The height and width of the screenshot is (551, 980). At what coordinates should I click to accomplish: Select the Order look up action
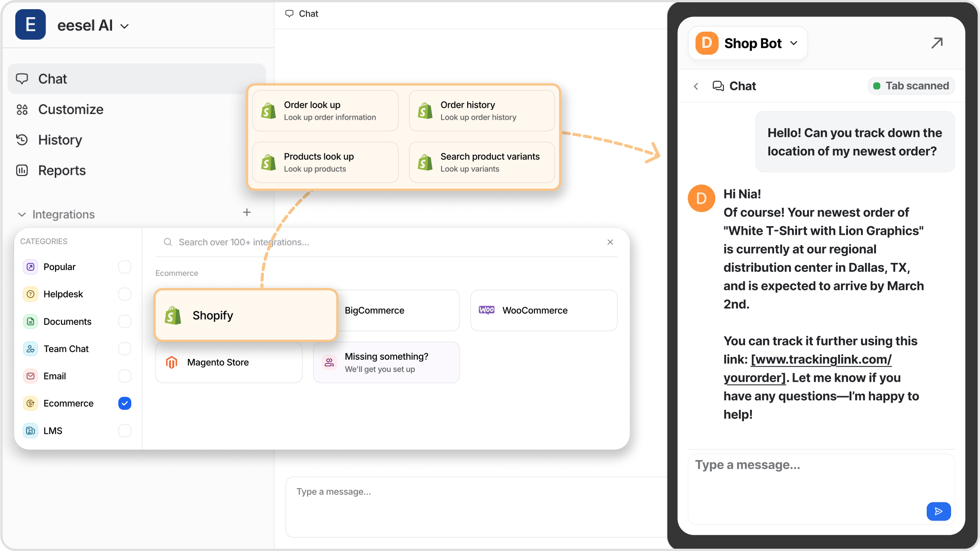(x=326, y=111)
